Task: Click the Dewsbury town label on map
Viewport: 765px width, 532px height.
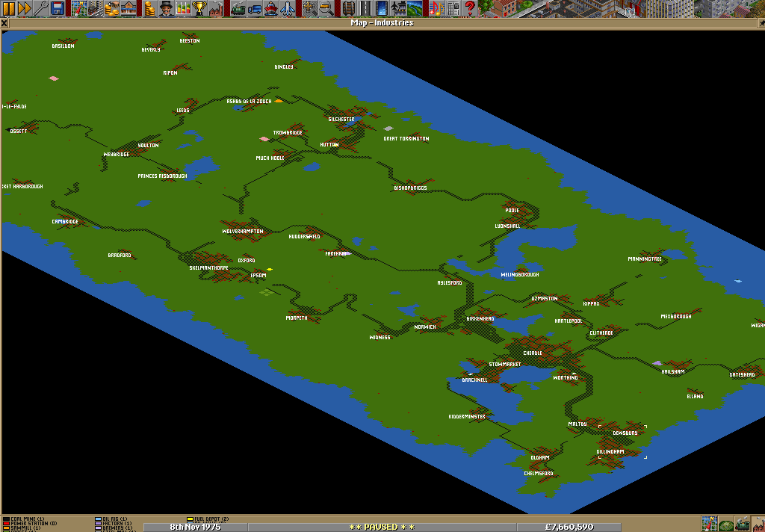Action: pyautogui.click(x=625, y=433)
